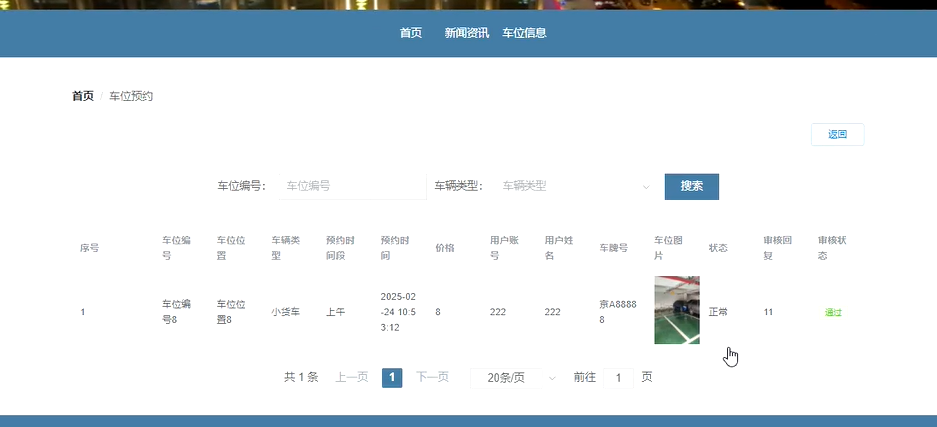The image size is (937, 427).
Task: Click the 车位预约 breadcrumb text
Action: (x=131, y=96)
